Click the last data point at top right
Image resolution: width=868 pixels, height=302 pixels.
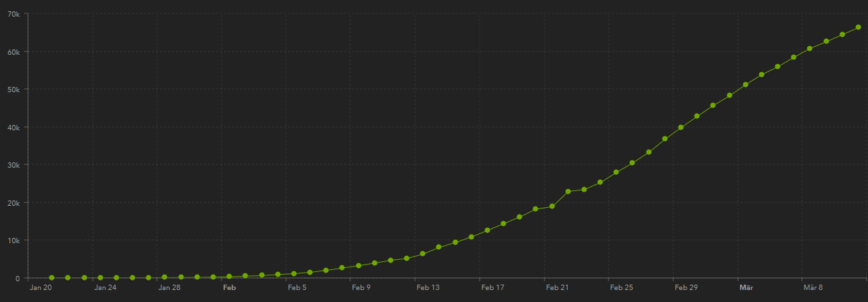(x=858, y=27)
